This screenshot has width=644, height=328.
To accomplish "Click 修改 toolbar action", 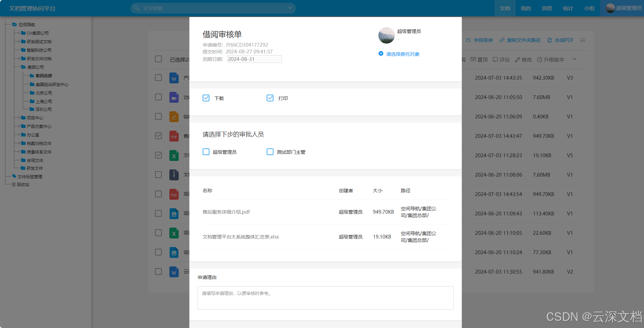I will point(523,60).
